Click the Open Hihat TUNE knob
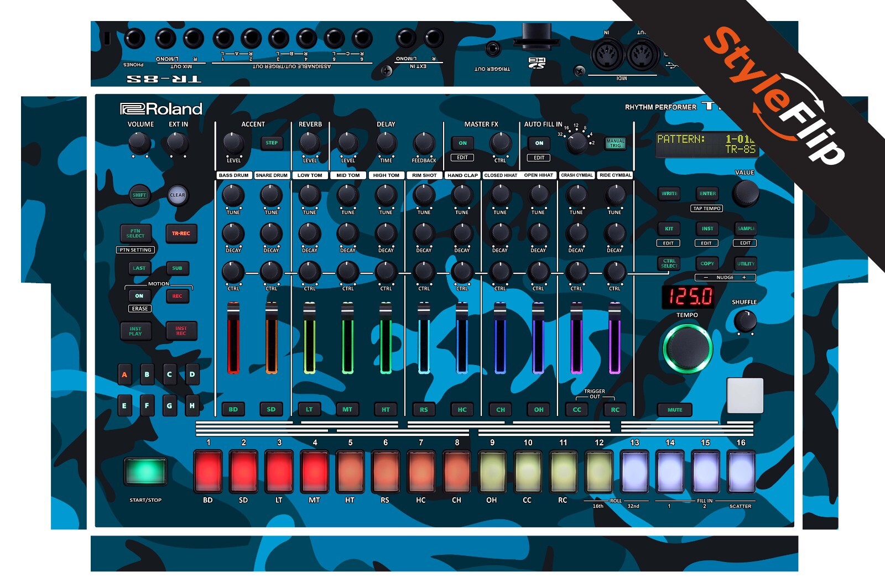 point(539,195)
